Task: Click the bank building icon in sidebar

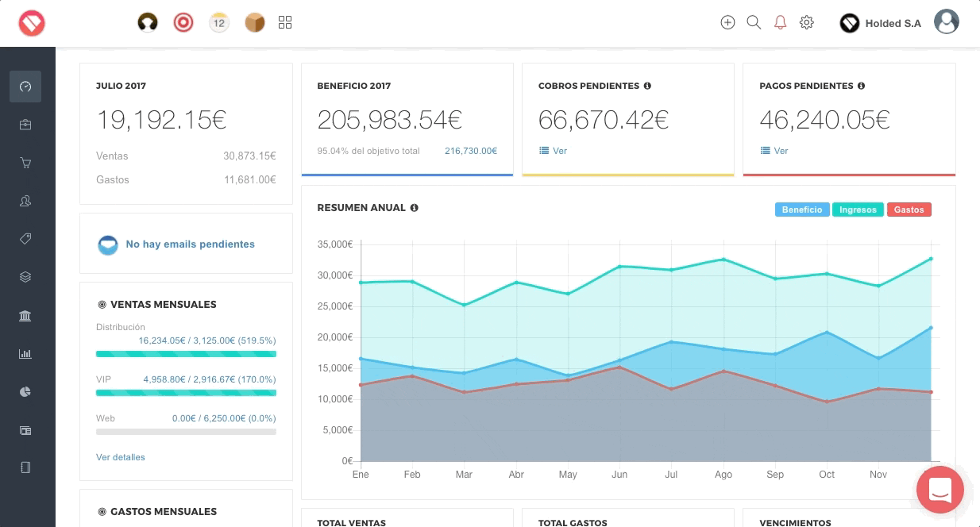Action: click(x=25, y=316)
